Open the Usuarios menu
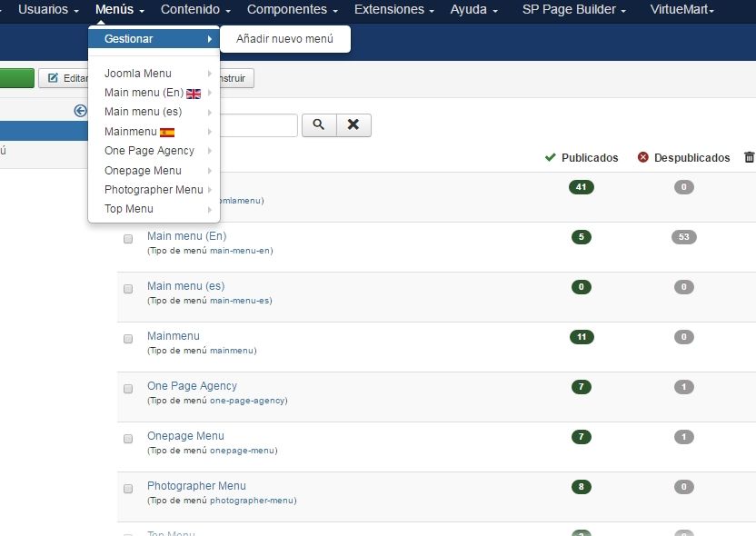Image resolution: width=756 pixels, height=536 pixels. point(48,9)
